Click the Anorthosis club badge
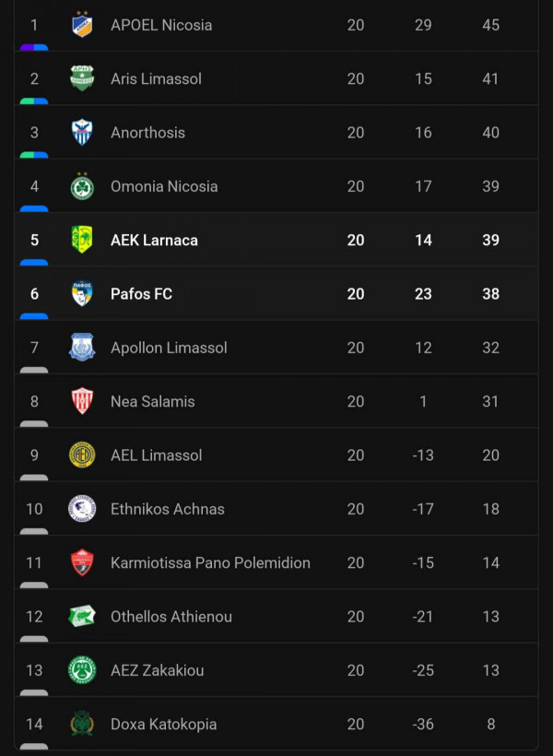Viewport: 553px width, 756px height. (x=82, y=132)
